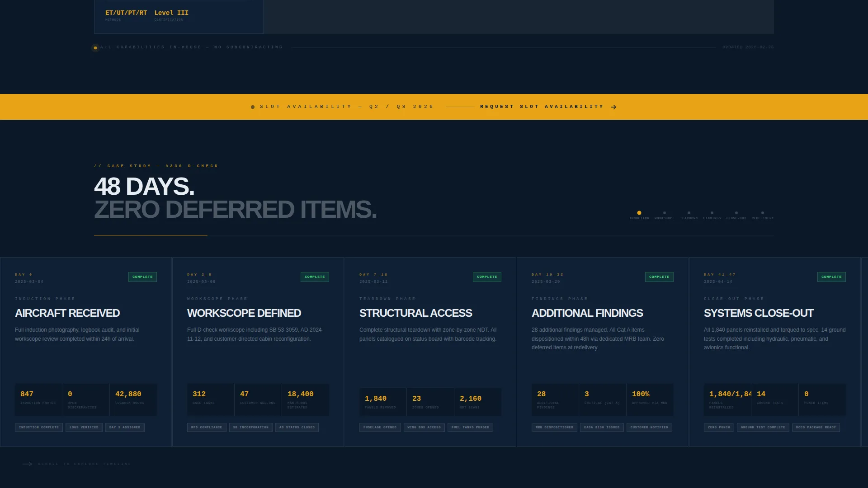
Task: Click the 23 Zones Opened stat
Action: [x=430, y=402]
